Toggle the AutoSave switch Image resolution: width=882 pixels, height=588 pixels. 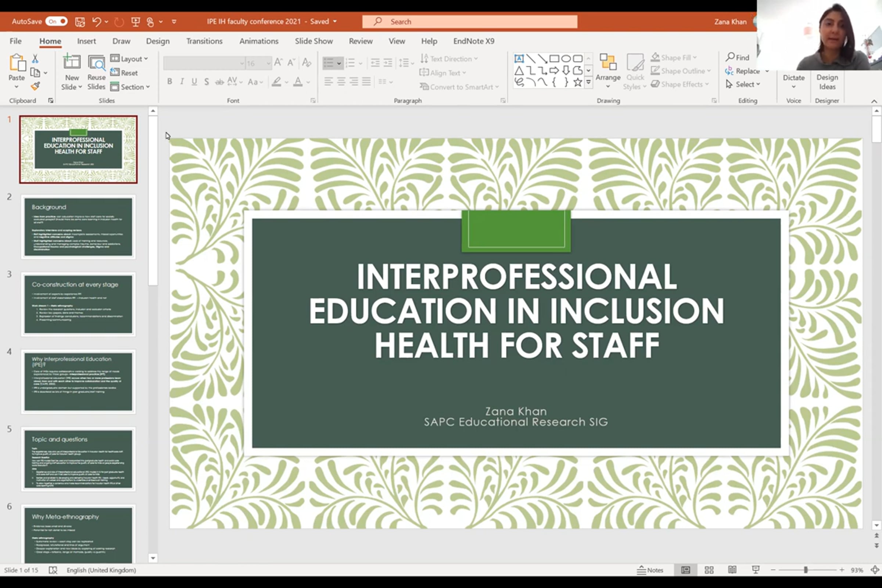point(56,21)
